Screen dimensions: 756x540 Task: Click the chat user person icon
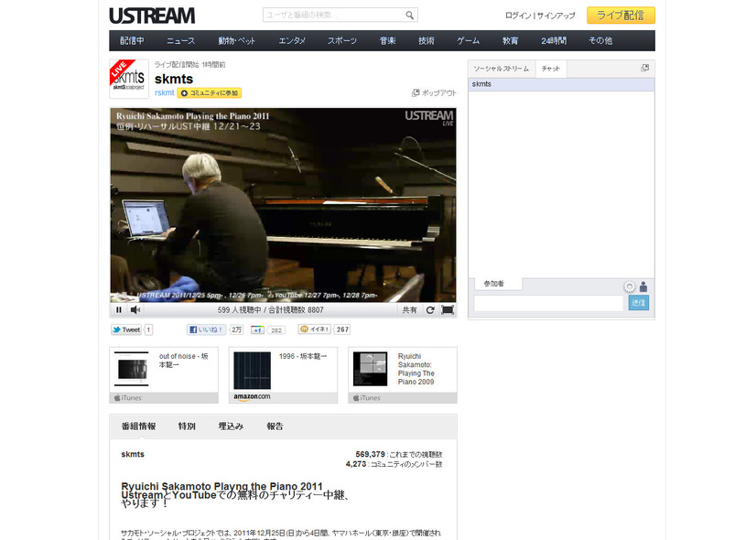[643, 286]
